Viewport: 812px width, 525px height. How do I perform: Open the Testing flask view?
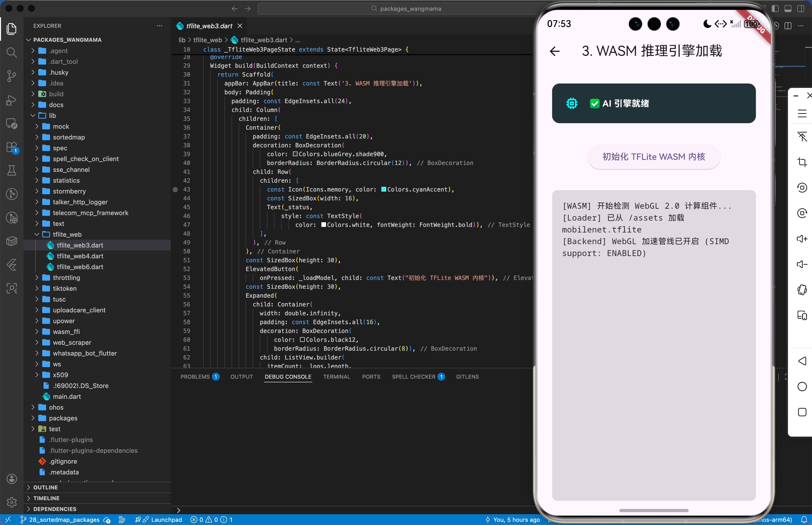pyautogui.click(x=12, y=170)
